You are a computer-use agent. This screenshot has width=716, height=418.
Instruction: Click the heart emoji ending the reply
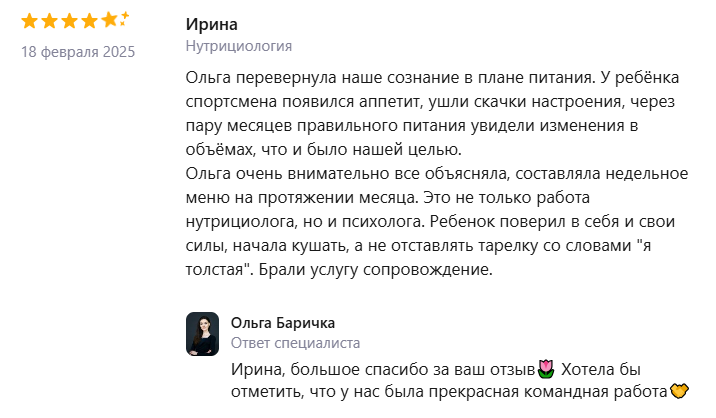tap(681, 391)
